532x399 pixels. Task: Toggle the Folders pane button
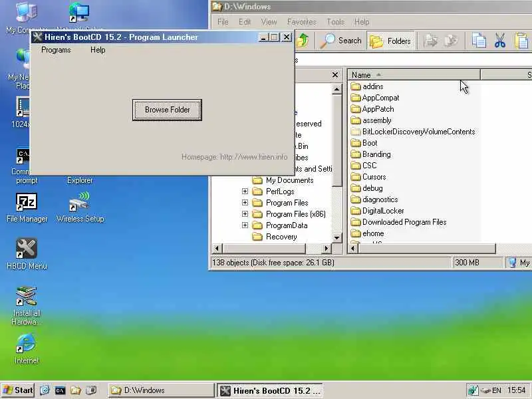pos(391,41)
